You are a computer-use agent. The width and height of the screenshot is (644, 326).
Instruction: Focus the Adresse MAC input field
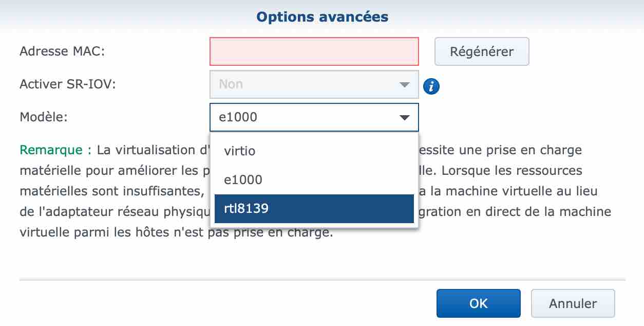[x=314, y=51]
